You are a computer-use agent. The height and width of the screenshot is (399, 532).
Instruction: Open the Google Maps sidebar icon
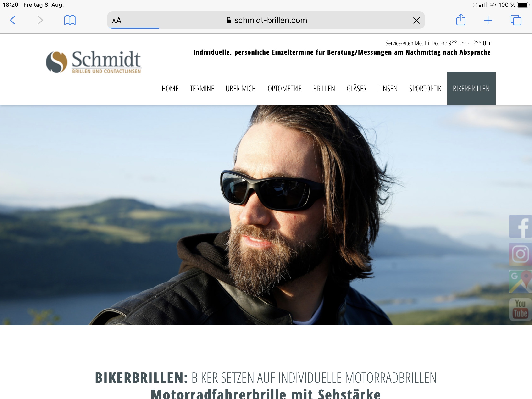click(520, 282)
